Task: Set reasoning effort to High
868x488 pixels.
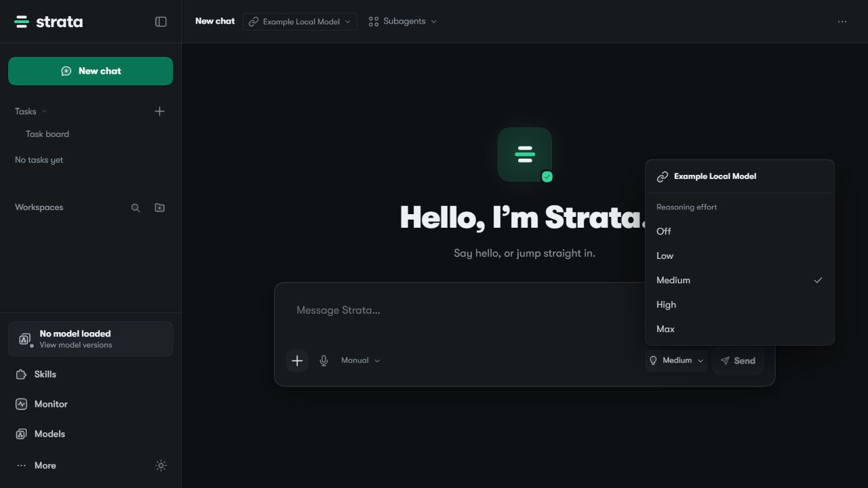Action: point(740,304)
